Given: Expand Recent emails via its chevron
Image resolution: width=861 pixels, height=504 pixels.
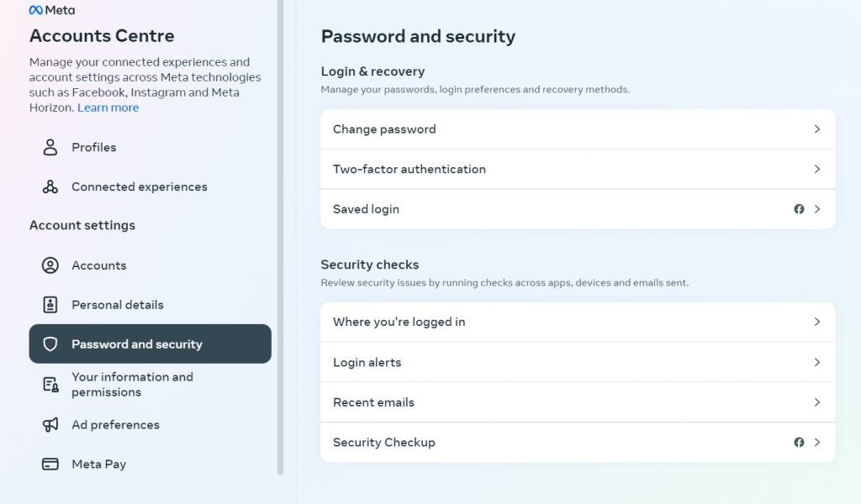Looking at the screenshot, I should click(x=816, y=402).
